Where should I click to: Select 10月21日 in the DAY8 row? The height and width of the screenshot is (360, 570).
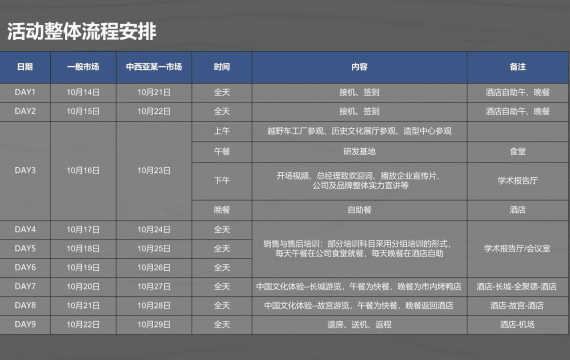(x=83, y=305)
